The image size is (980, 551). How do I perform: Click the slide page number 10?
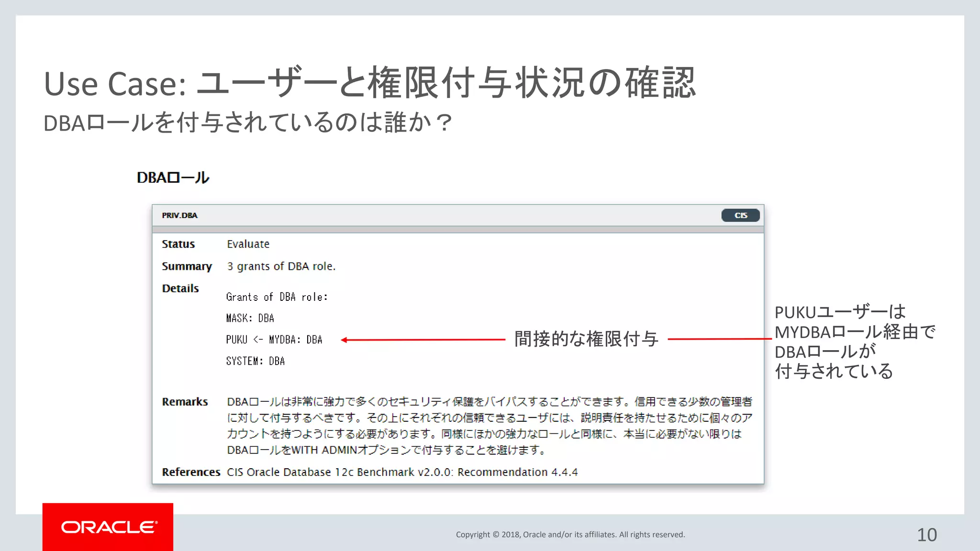(x=927, y=535)
